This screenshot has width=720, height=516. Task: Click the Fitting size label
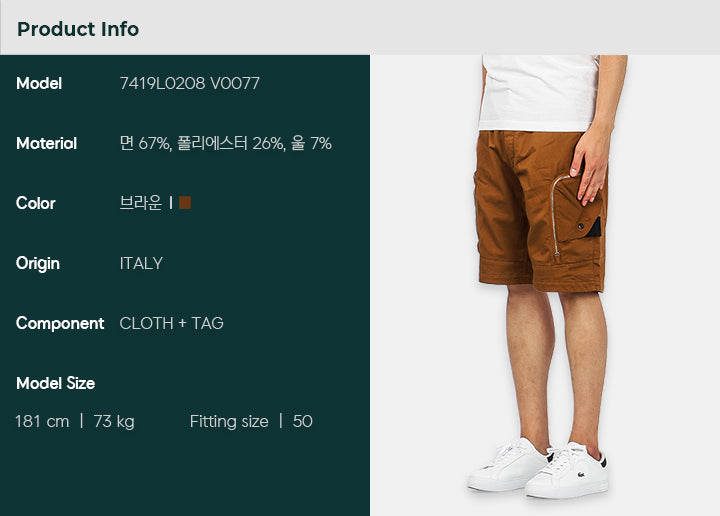click(x=229, y=421)
